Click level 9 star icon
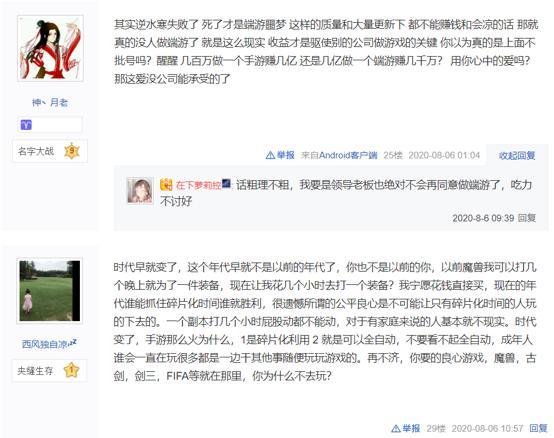 pos(72,151)
